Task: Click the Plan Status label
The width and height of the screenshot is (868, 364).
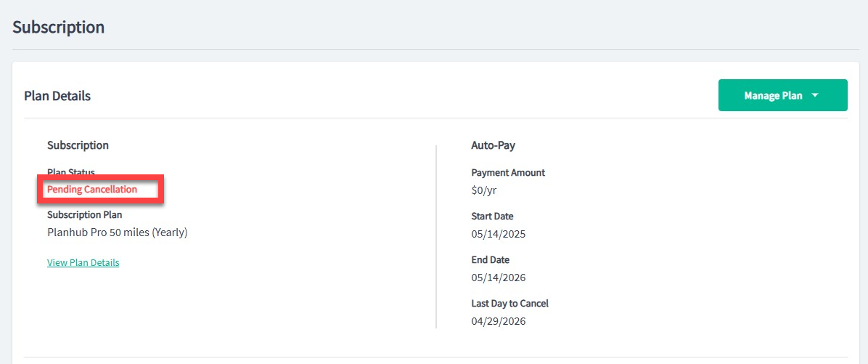Action: click(x=71, y=172)
